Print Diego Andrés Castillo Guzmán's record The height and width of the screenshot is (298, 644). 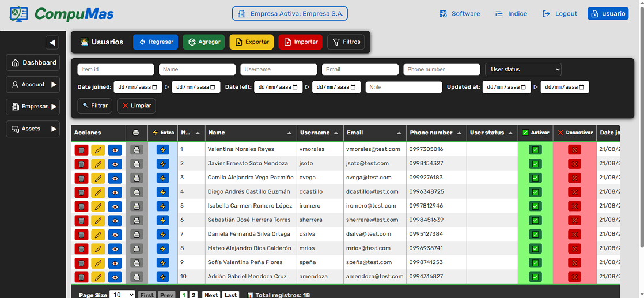click(x=137, y=192)
